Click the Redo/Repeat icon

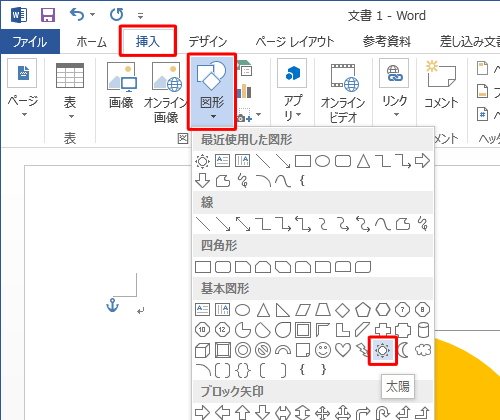[x=117, y=15]
